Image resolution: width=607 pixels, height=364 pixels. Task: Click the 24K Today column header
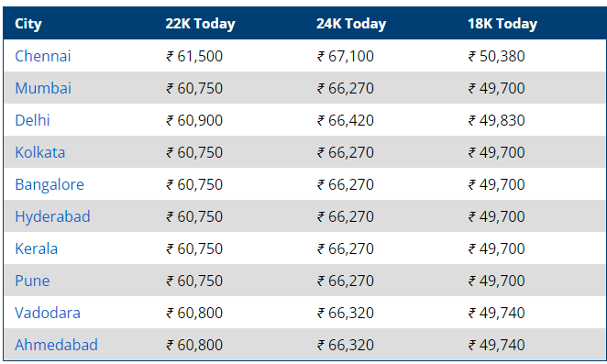tap(351, 24)
